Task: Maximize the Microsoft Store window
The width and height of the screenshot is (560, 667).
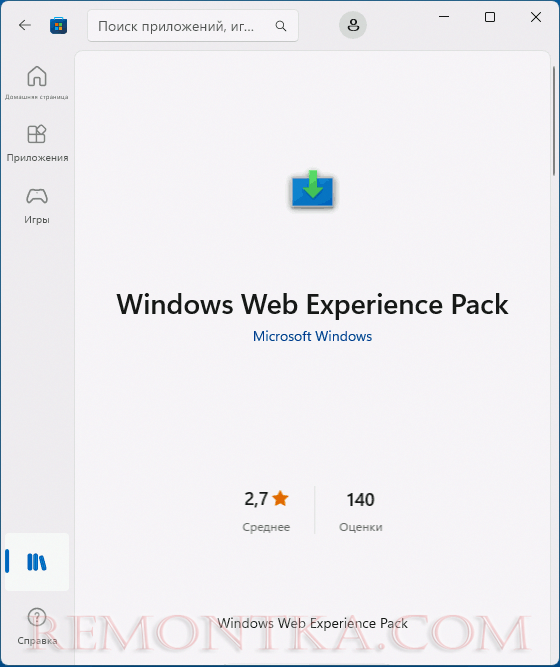Action: [490, 17]
